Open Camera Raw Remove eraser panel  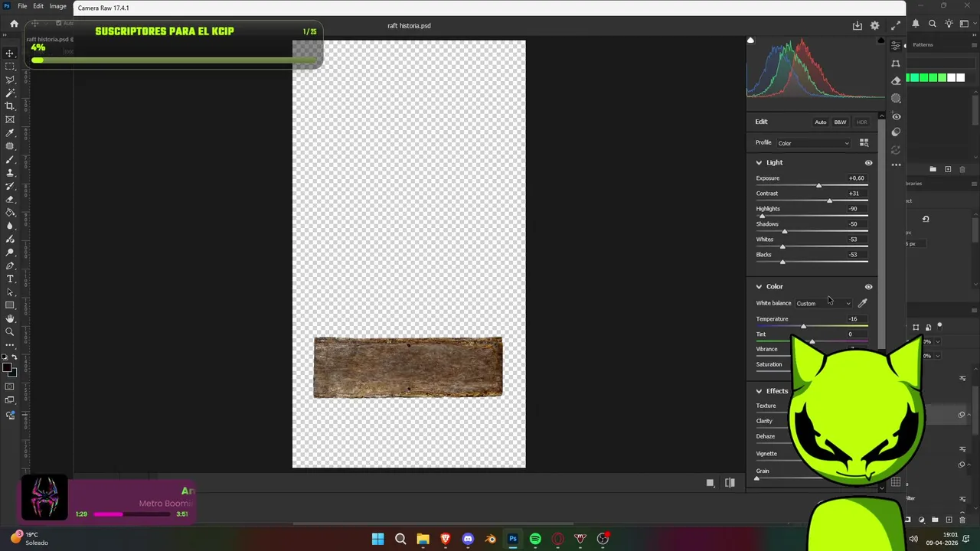[896, 81]
